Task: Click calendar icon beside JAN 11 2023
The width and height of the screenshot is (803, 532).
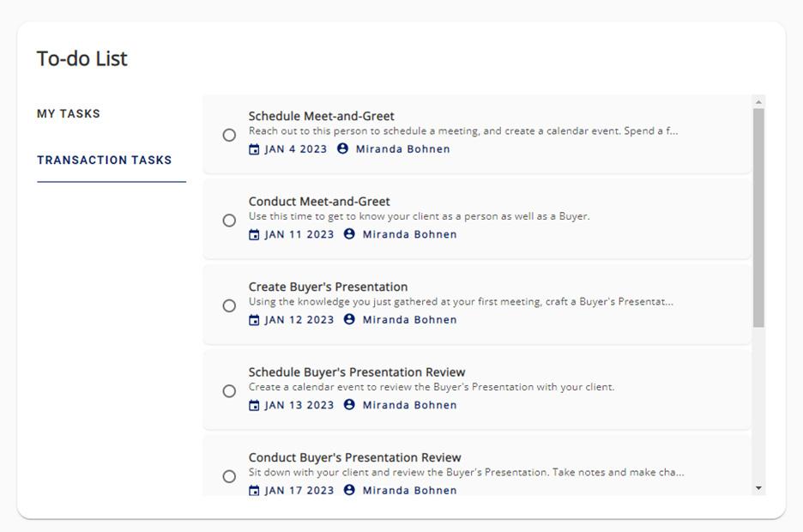Action: [254, 234]
